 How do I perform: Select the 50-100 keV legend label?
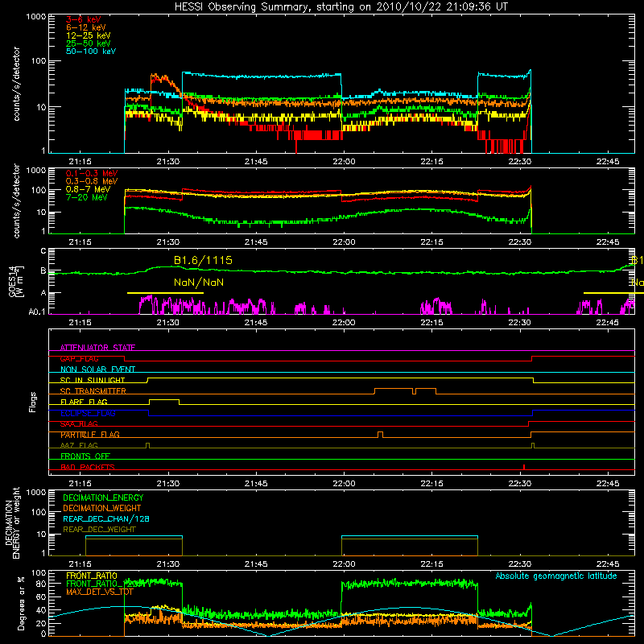coord(91,52)
